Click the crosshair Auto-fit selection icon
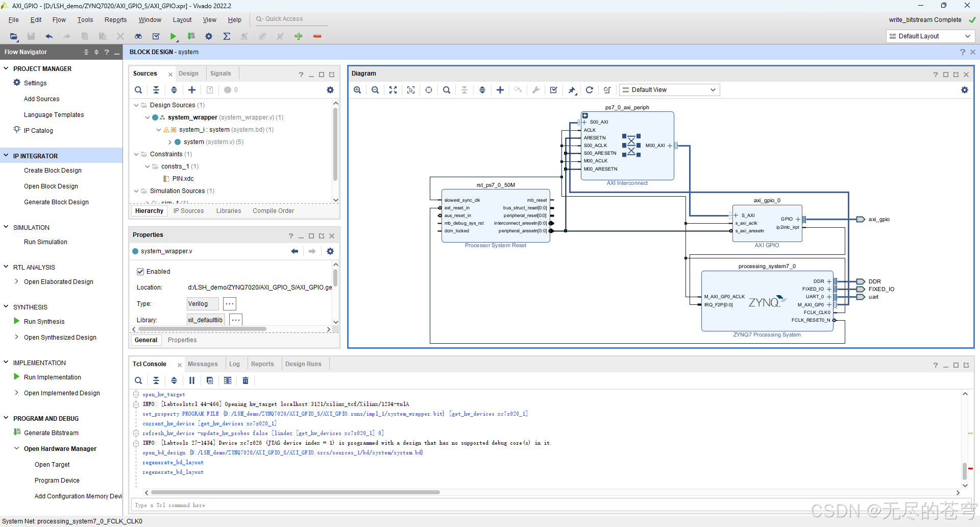980x527 pixels. 429,90
